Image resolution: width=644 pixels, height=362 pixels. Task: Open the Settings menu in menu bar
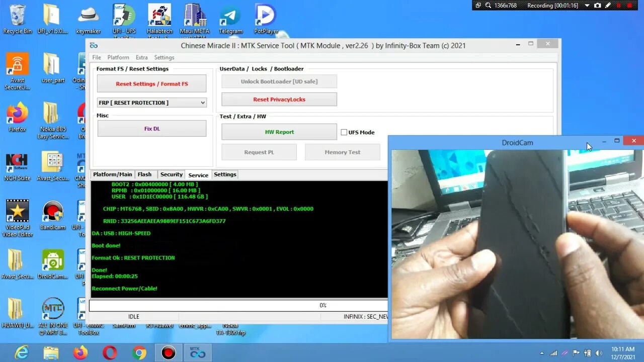164,57
